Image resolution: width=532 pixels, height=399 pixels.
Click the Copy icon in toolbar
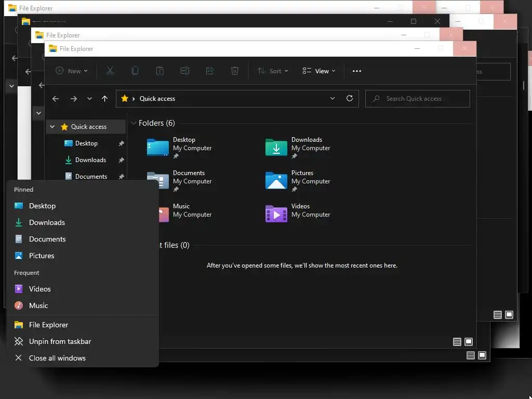point(135,71)
